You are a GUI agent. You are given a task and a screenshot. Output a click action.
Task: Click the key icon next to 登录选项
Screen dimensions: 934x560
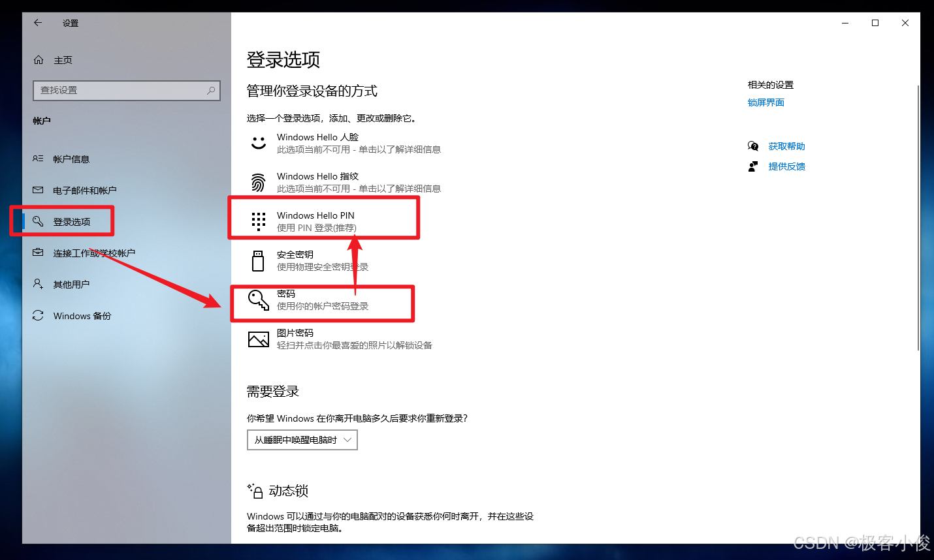click(x=38, y=221)
